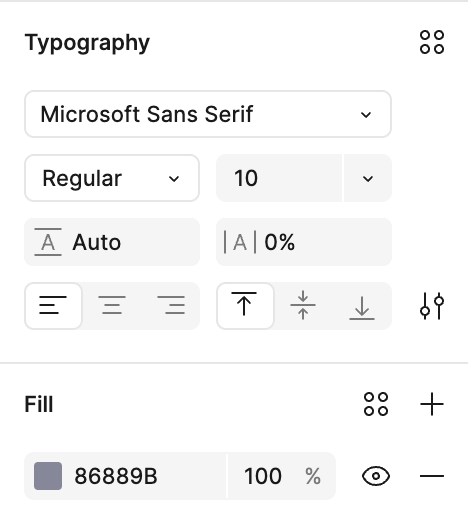Toggle fill visibility eye icon
This screenshot has width=468, height=514.
(376, 476)
